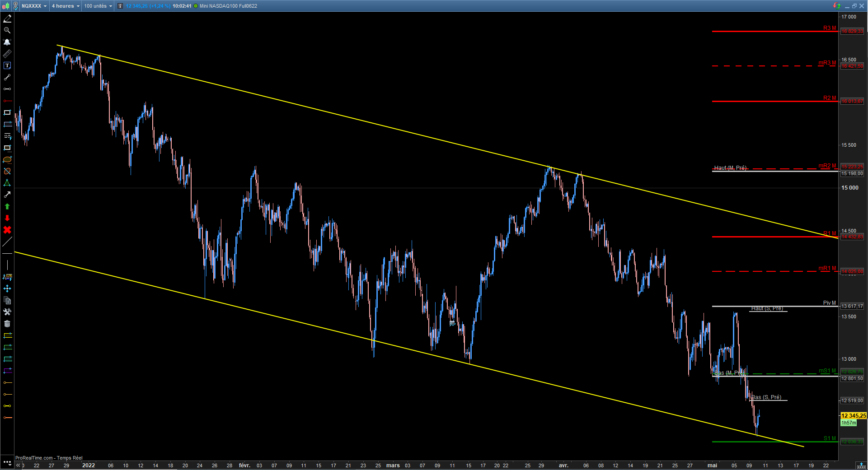This screenshot has width=868, height=470.
Task: Select the green rectangle preset tool
Action: (7, 347)
